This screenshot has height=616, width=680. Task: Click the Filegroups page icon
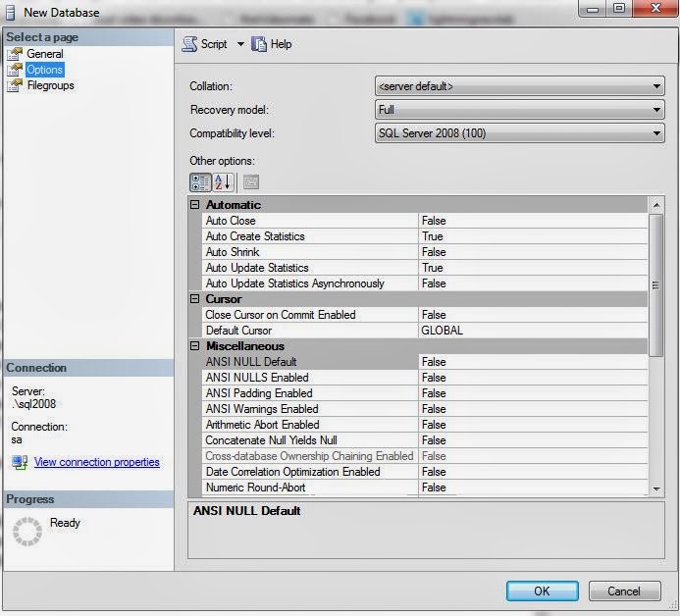[15, 85]
